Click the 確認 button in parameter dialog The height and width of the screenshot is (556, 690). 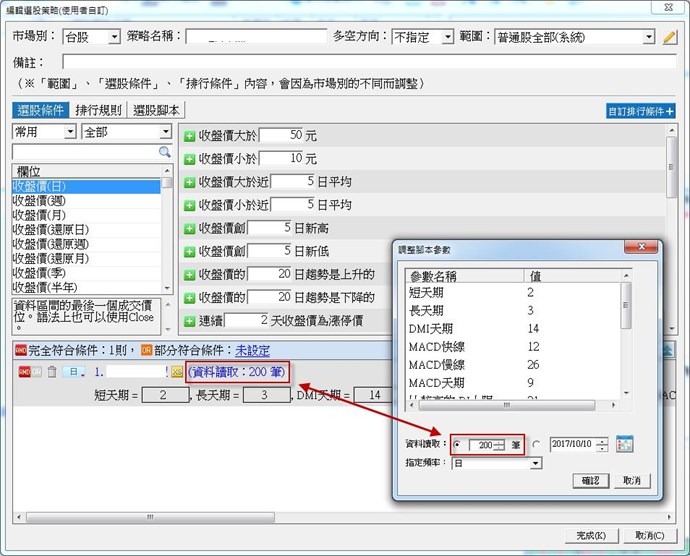pyautogui.click(x=590, y=481)
